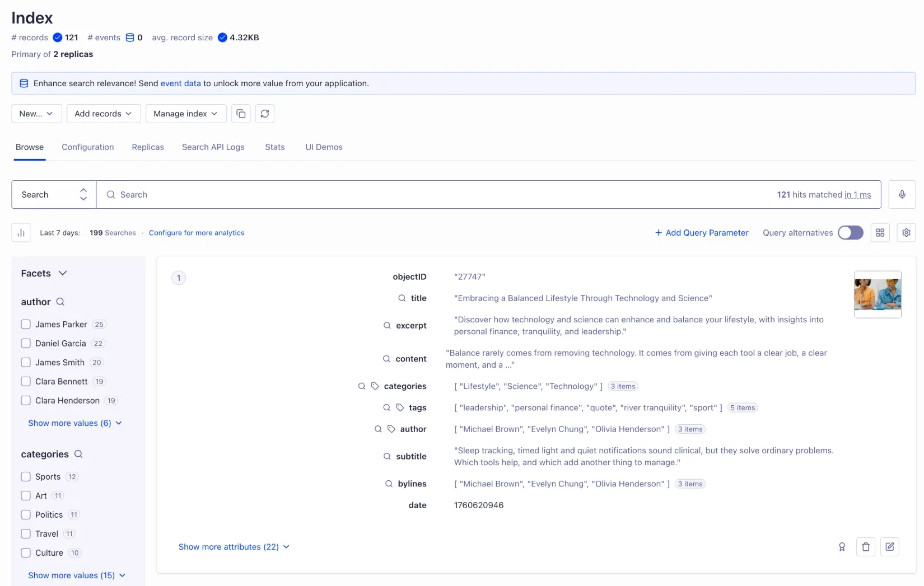Click Configure for more analytics link
Viewport: 924px width, 586px height.
(x=197, y=233)
